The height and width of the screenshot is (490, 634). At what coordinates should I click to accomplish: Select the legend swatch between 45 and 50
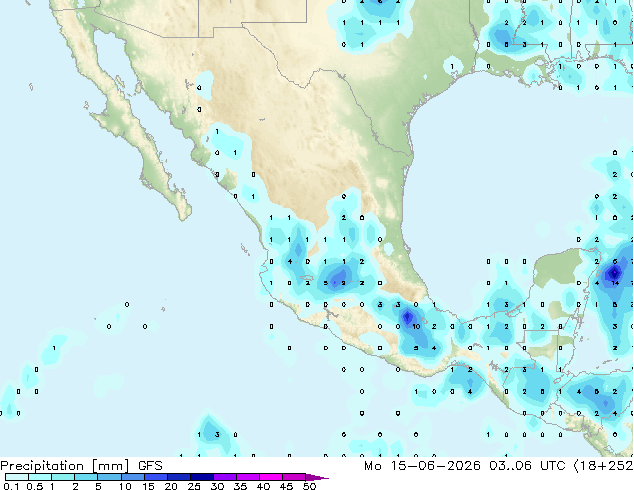pos(294,477)
